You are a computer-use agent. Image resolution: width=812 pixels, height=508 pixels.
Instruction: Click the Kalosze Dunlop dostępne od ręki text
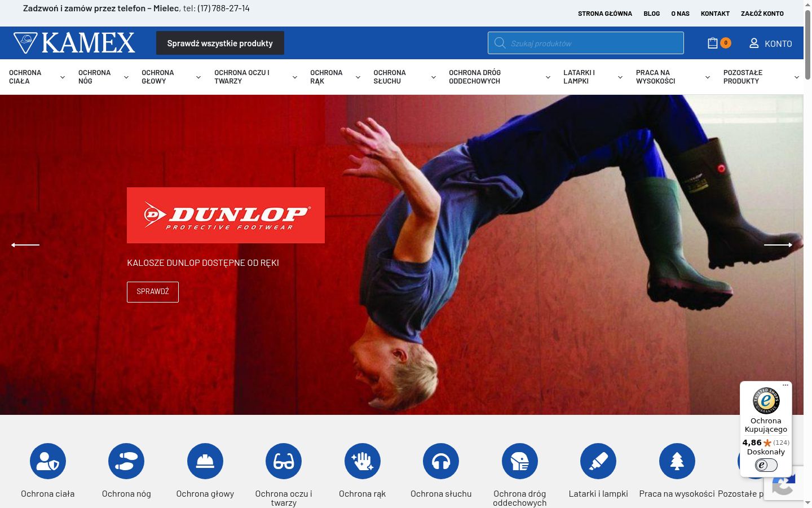pos(203,262)
